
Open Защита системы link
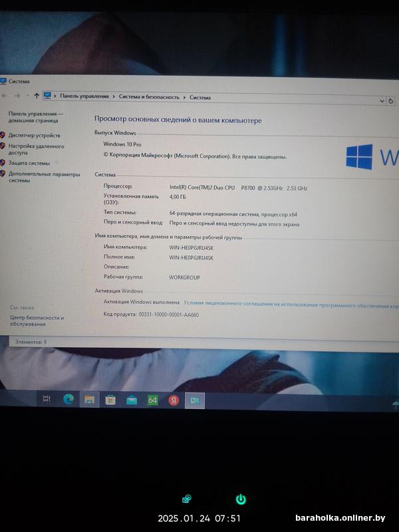coord(29,163)
